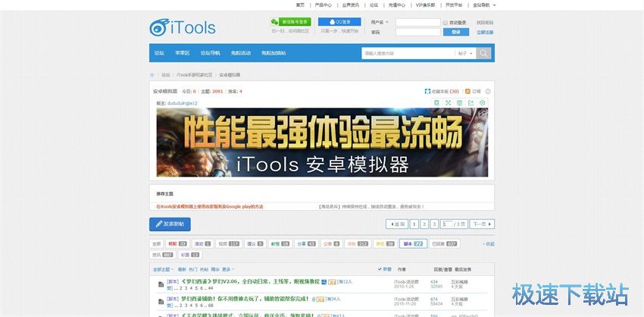Click the green settings hexagon icon
Image resolution: width=644 pixels, height=317 pixels.
click(x=482, y=103)
